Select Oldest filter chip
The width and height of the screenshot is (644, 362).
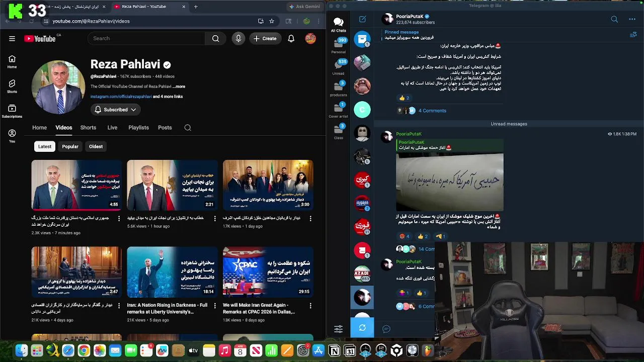click(96, 147)
